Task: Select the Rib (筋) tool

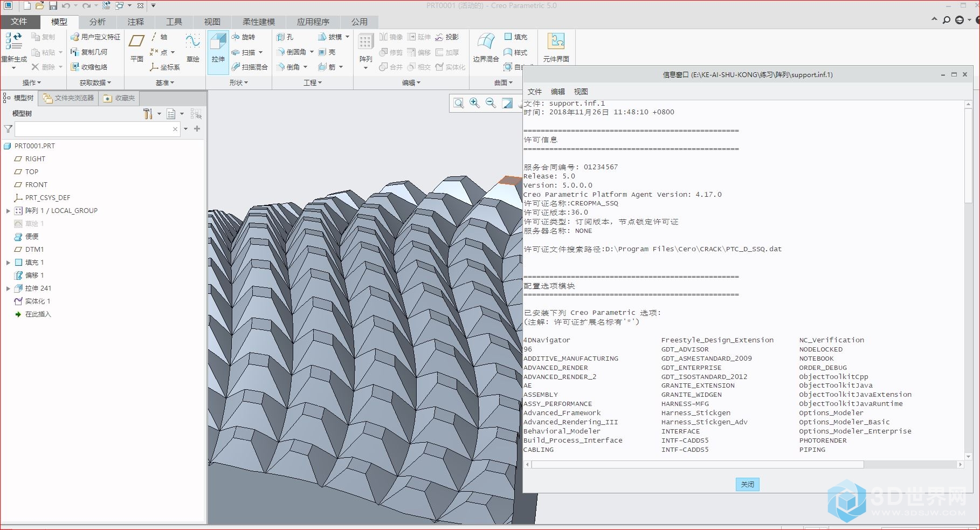Action: [x=327, y=67]
